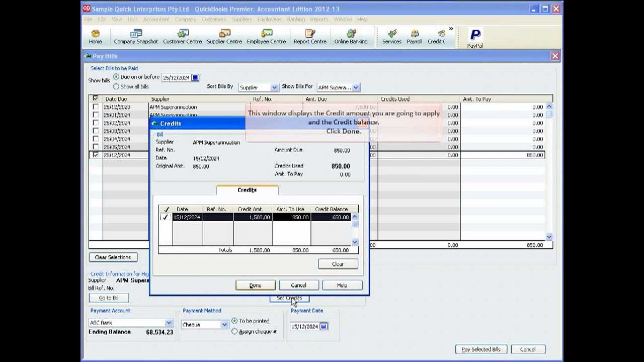Click the PayPal icon
Image resolution: width=644 pixels, height=362 pixels.
(475, 39)
